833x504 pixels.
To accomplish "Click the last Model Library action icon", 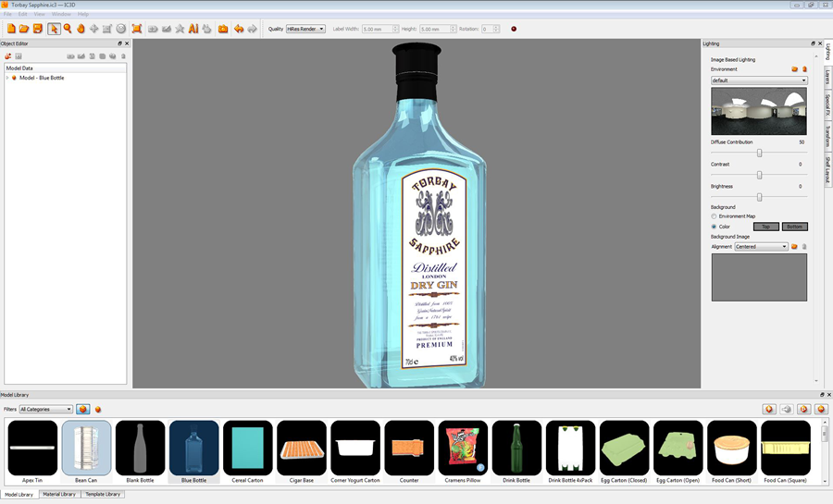I will click(821, 409).
